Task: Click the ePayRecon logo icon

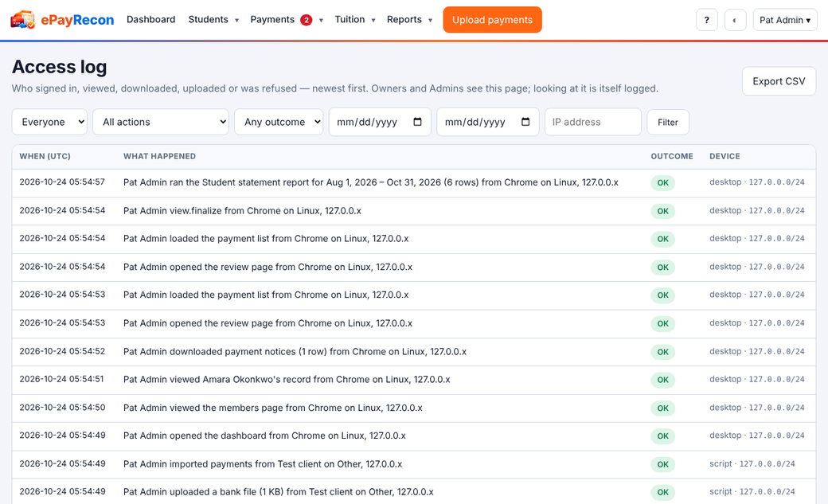Action: [x=23, y=20]
